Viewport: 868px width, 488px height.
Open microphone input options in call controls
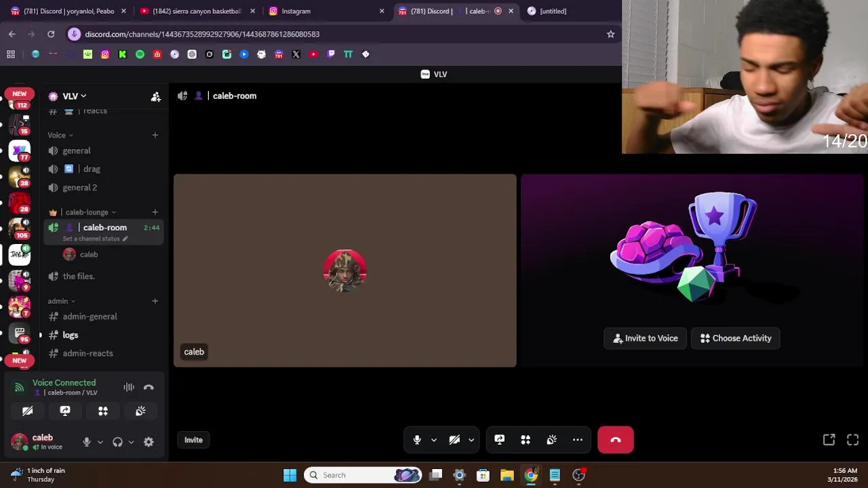click(434, 440)
